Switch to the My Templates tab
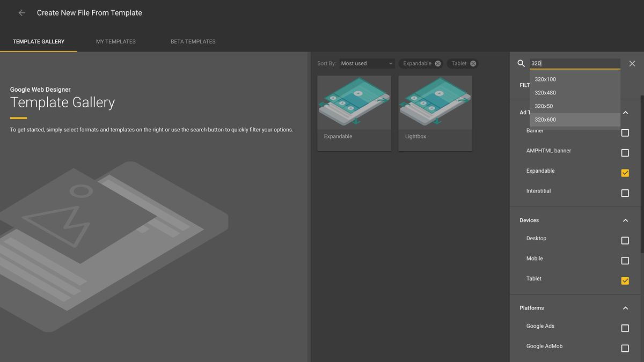644x362 pixels. tap(115, 41)
